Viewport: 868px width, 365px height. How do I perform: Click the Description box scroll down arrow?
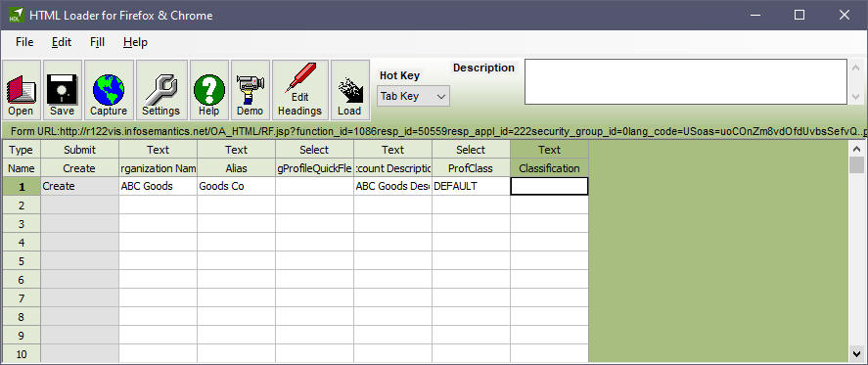[856, 98]
